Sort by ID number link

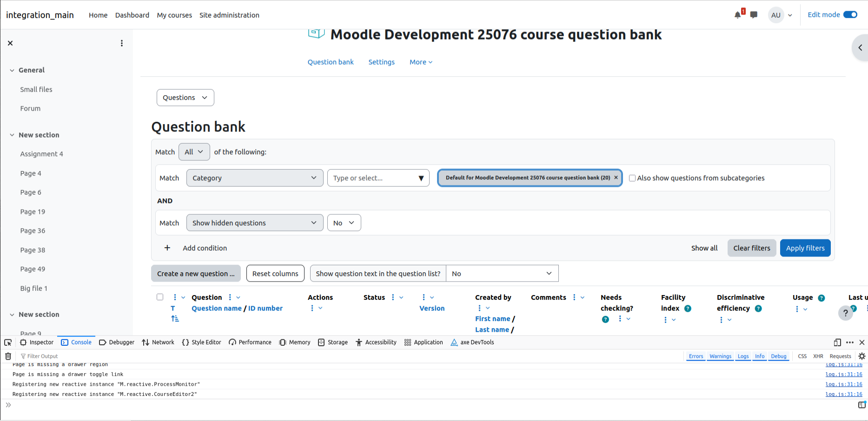[x=265, y=309]
